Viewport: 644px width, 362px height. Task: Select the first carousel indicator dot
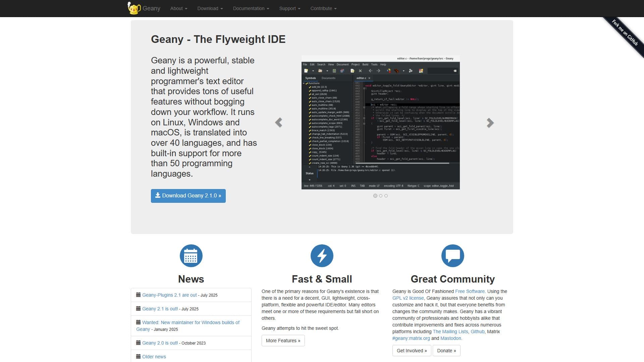click(375, 196)
